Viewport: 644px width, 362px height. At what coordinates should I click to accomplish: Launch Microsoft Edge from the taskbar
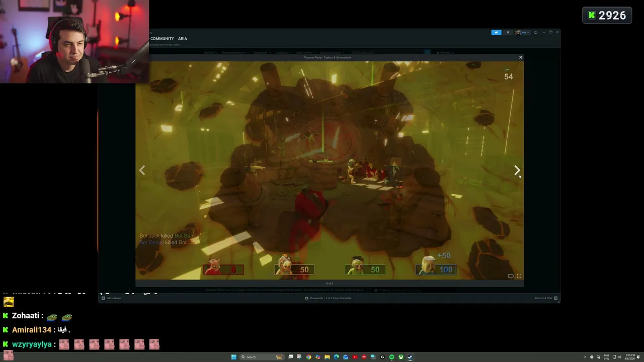coord(336,357)
